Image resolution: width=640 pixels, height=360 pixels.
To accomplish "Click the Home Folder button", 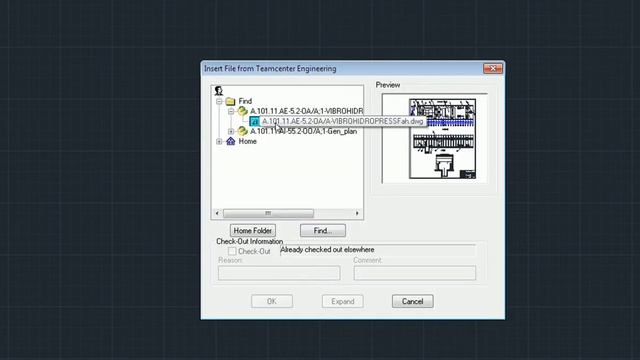I will coord(253,231).
